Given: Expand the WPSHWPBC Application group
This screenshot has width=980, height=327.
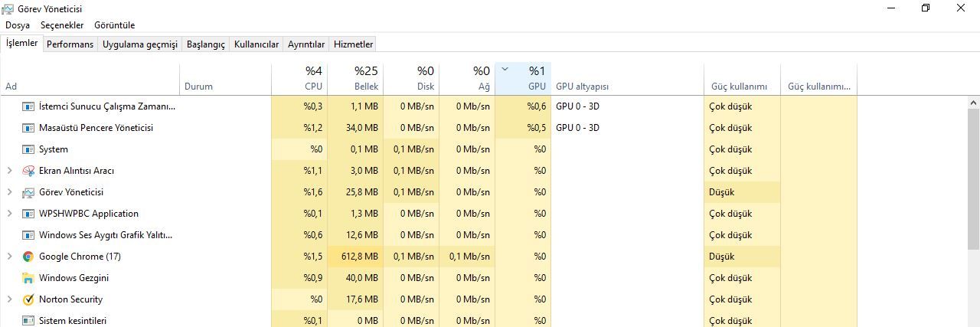Looking at the screenshot, I should pyautogui.click(x=9, y=214).
